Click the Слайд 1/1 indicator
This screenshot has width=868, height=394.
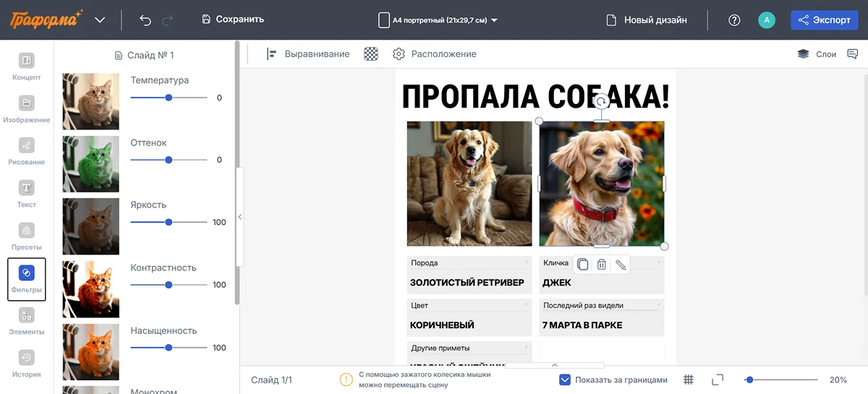pyautogui.click(x=271, y=380)
